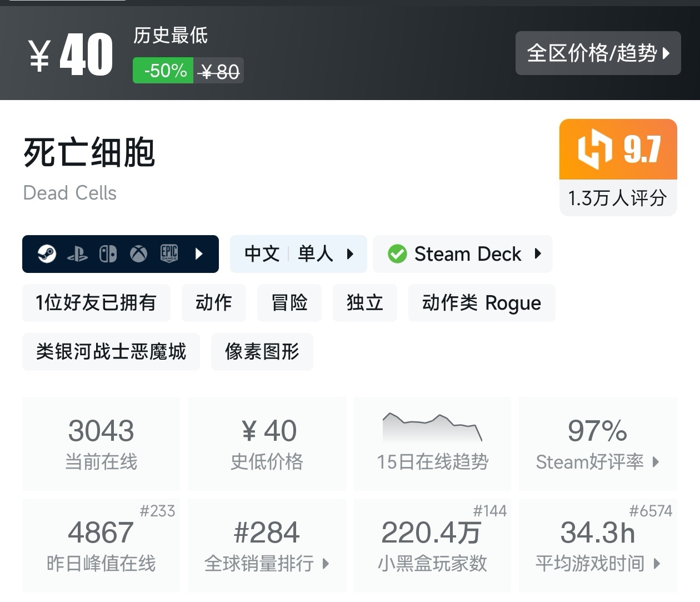Select the 动作 tag
Screen dimensions: 700x602
[x=214, y=303]
